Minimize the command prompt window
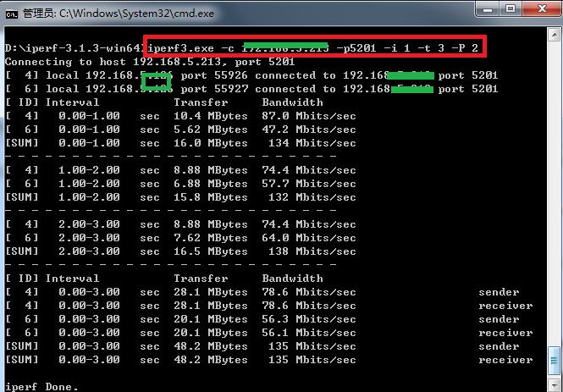Viewport: 563px width, 392px height. pos(488,9)
